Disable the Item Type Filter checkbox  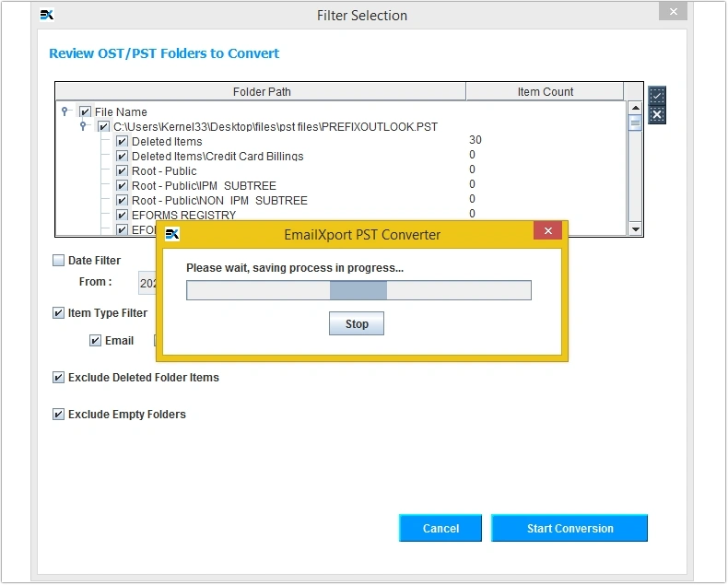coord(58,313)
